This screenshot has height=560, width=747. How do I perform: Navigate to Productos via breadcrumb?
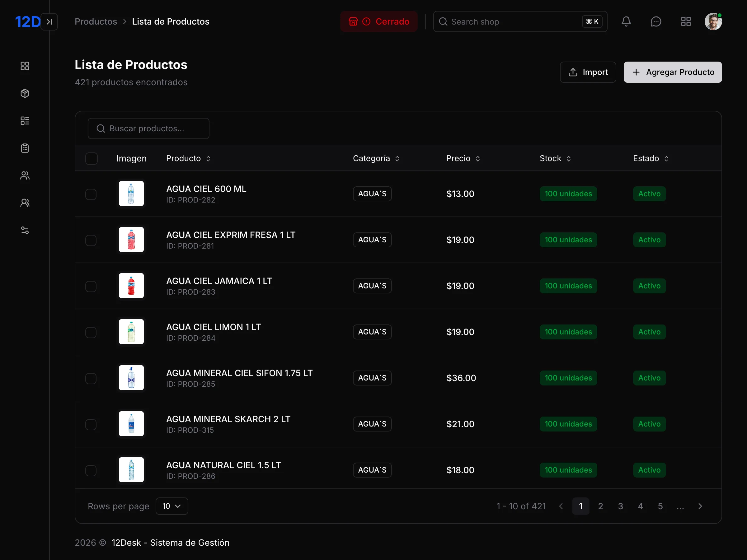[96, 21]
